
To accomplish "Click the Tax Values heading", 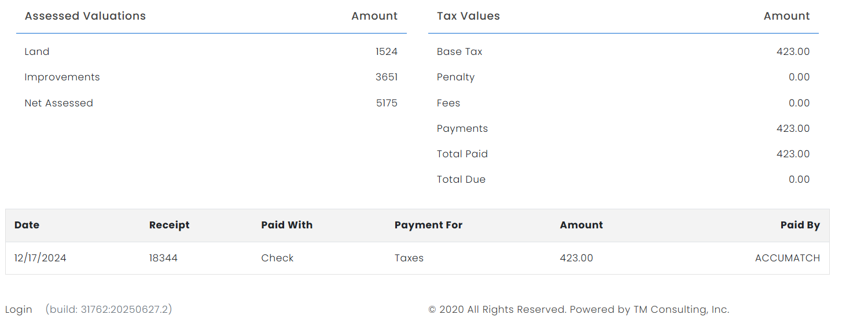I will (468, 16).
